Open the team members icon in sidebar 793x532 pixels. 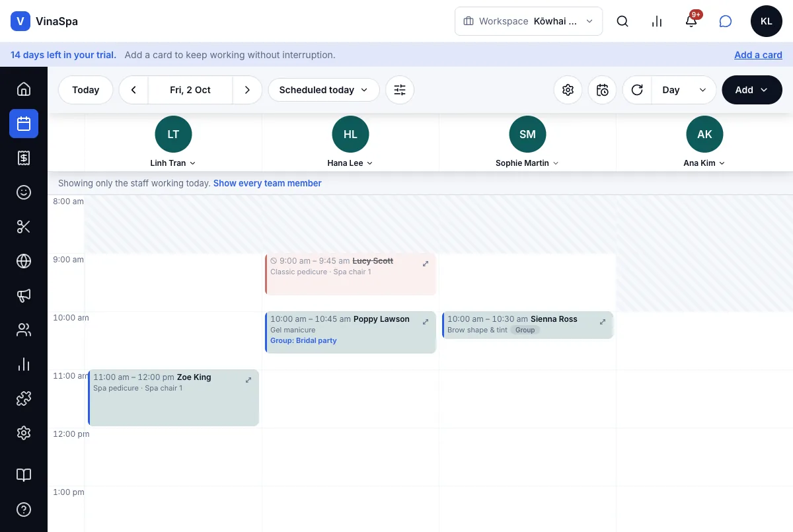[24, 330]
